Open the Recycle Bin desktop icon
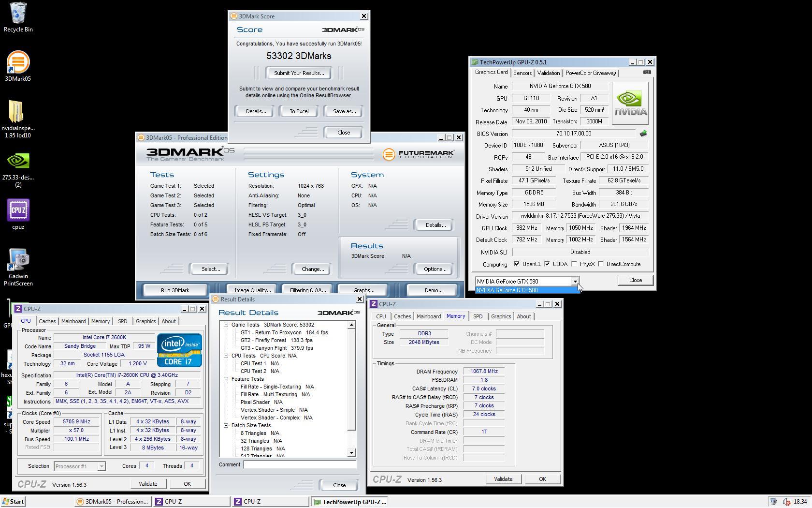812x508 pixels. (18, 17)
